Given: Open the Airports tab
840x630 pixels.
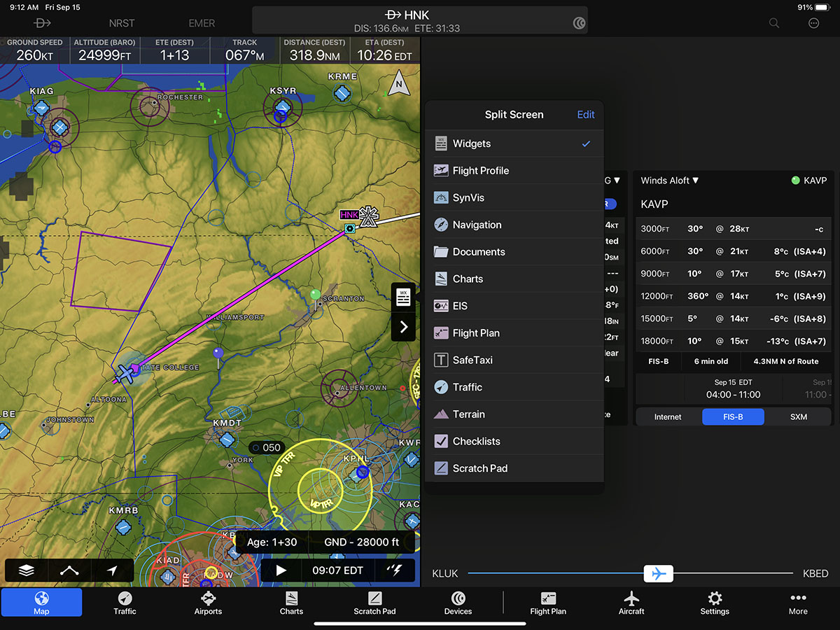Looking at the screenshot, I should point(208,603).
